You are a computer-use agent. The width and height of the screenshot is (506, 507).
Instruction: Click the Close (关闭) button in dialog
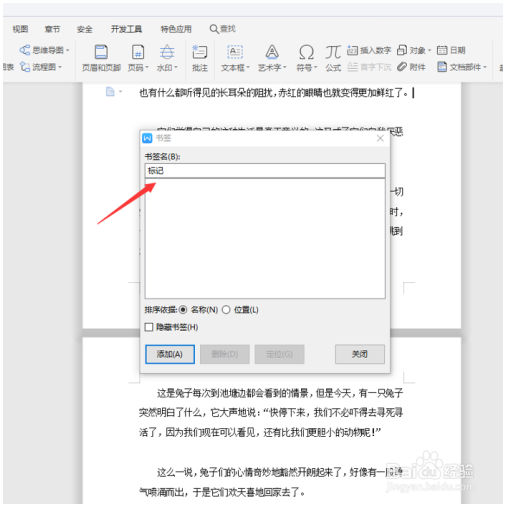tap(360, 354)
